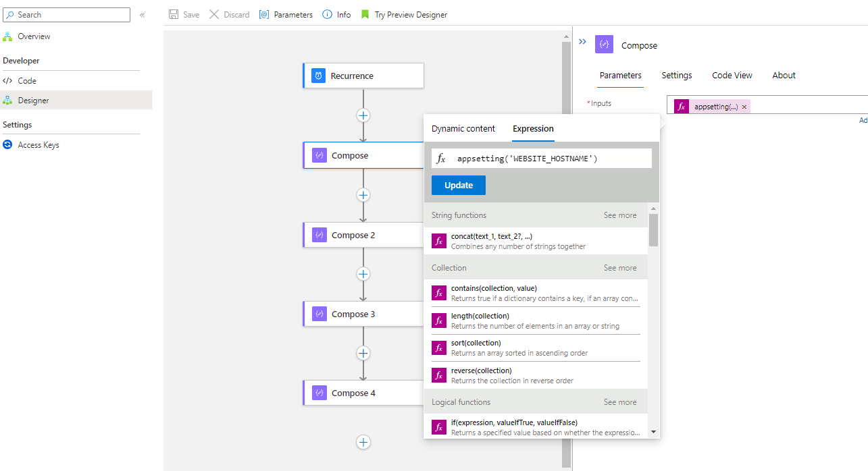
Task: Remove the appsetting expression token
Action: pos(744,107)
